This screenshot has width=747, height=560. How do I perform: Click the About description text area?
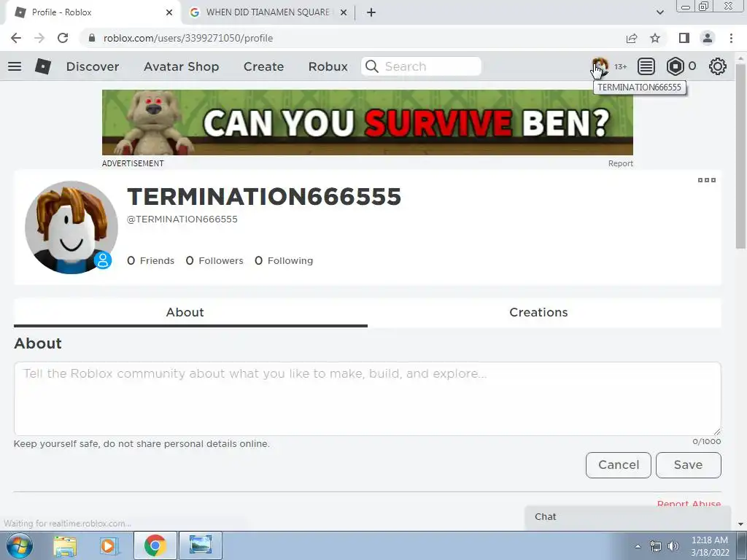point(368,399)
